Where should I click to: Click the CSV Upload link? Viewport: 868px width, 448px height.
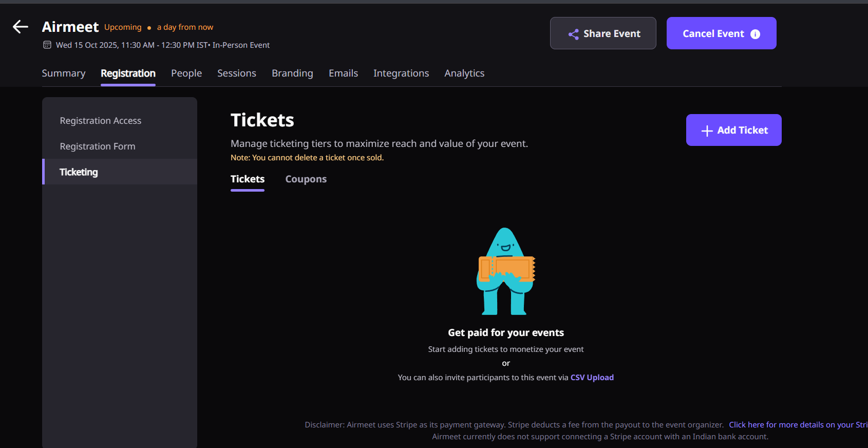tap(592, 378)
